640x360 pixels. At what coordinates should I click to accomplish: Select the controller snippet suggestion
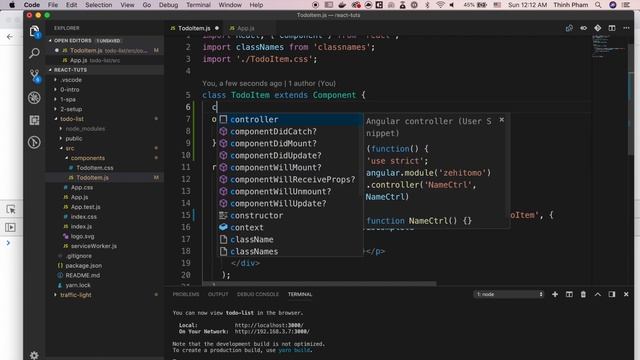point(290,120)
